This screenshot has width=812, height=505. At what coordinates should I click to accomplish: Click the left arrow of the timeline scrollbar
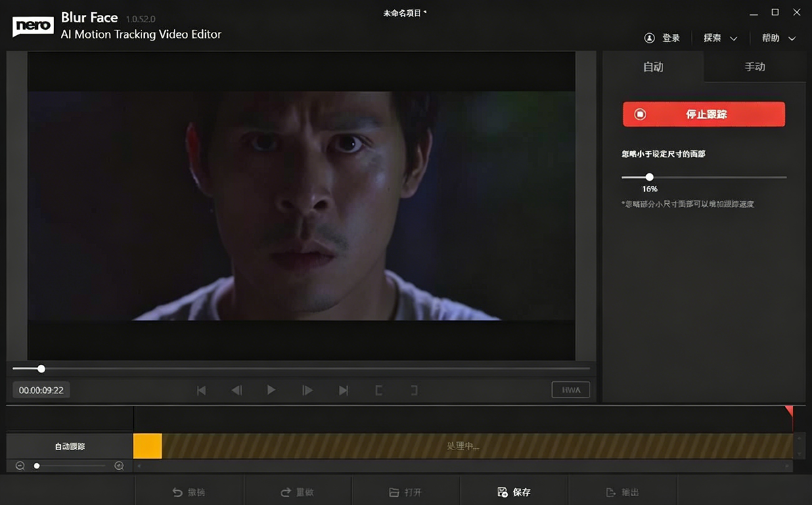point(139,466)
